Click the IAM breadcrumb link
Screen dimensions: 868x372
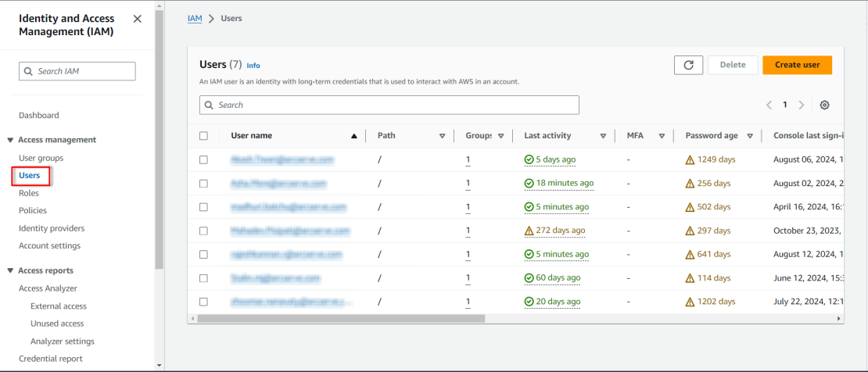[195, 18]
